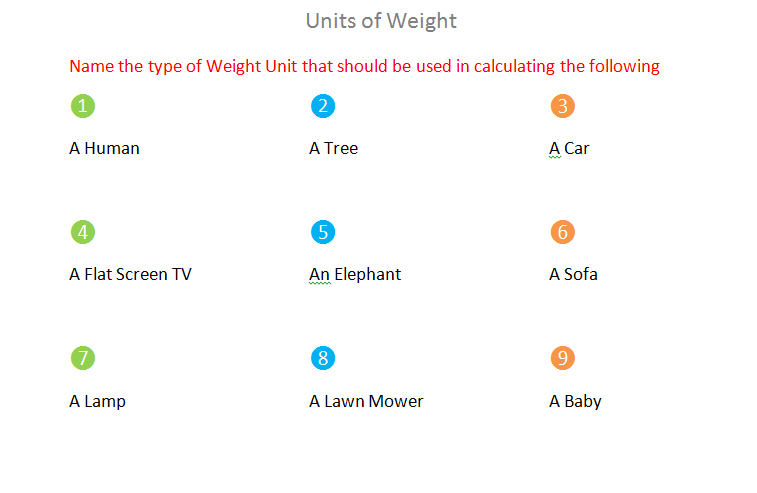Click the 'A Lawn Mower' text
This screenshot has height=493, width=757.
click(366, 401)
